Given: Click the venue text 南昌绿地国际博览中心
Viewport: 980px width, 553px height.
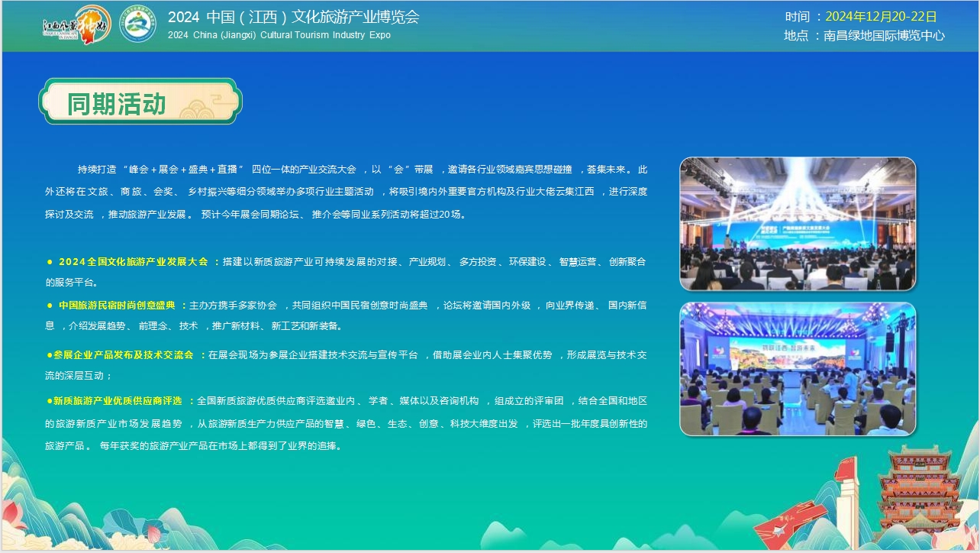Looking at the screenshot, I should tap(884, 35).
